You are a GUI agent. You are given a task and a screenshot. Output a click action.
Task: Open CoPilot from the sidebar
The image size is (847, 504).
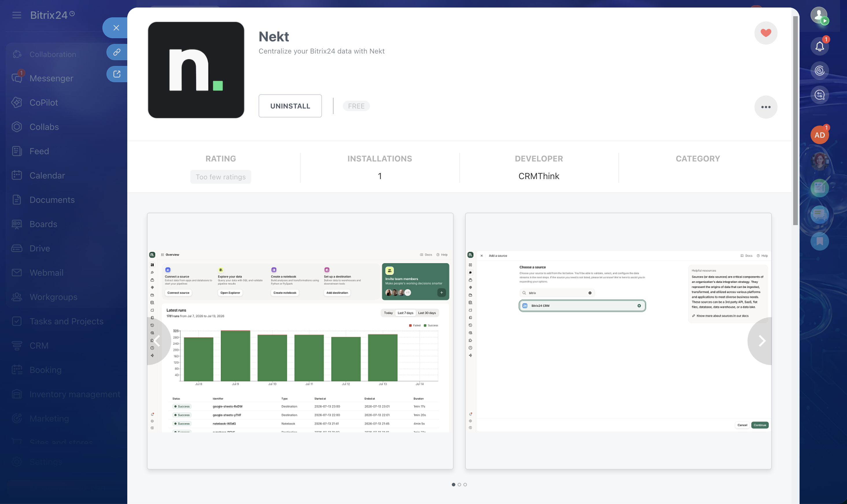coord(43,103)
